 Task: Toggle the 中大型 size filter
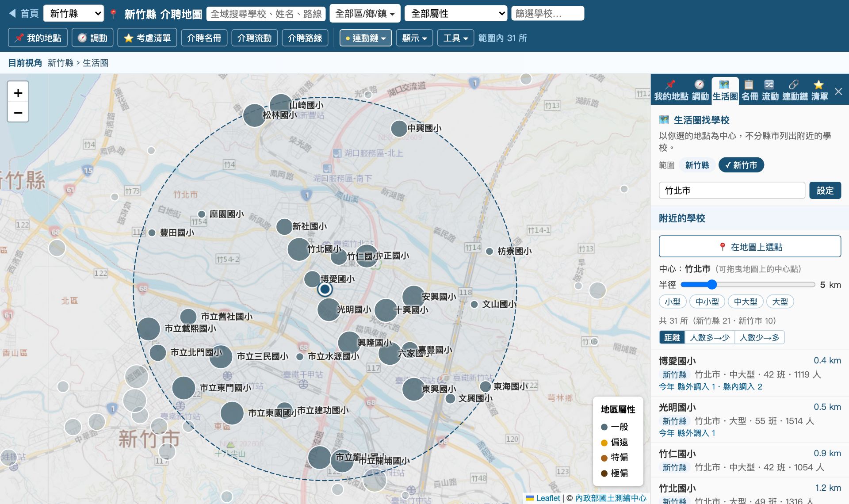pos(746,302)
